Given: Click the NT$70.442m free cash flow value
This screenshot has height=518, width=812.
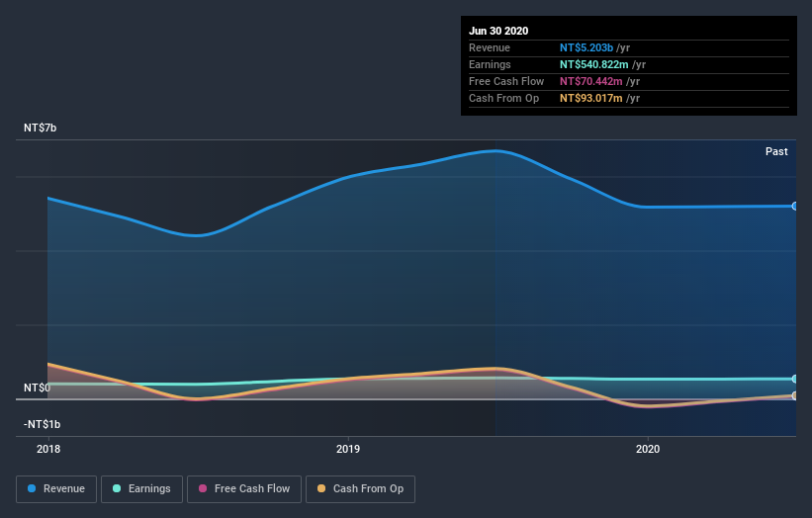Looking at the screenshot, I should pos(590,81).
